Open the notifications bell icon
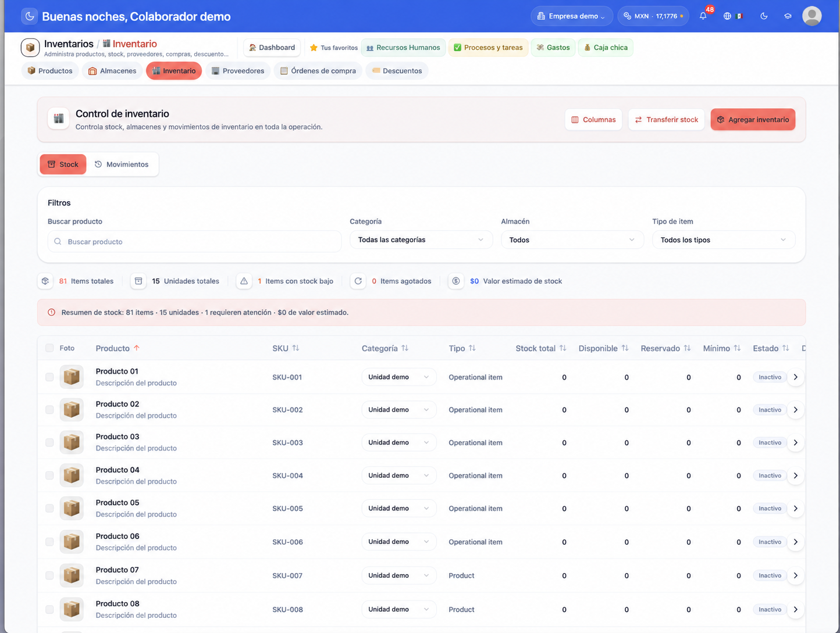The image size is (840, 633). pyautogui.click(x=703, y=16)
